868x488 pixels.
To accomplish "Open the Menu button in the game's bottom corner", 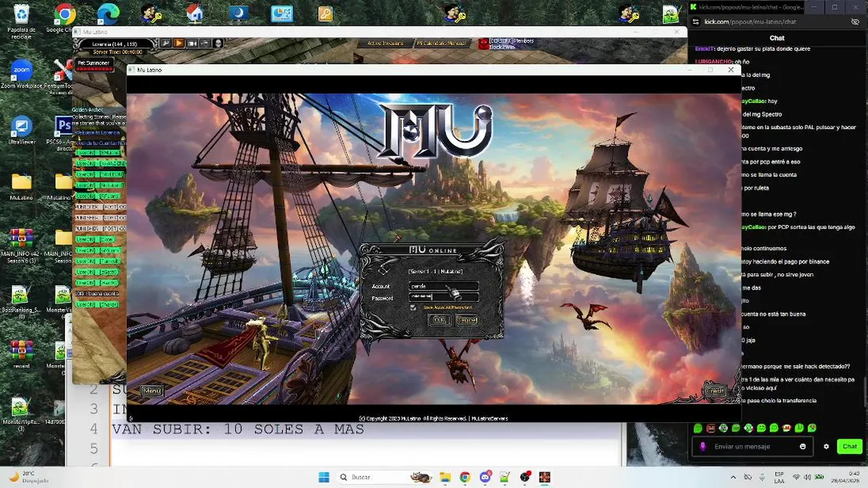I will coord(152,390).
